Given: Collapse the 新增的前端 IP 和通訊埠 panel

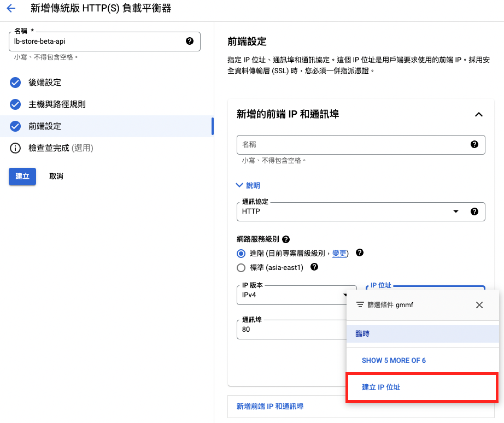Looking at the screenshot, I should [x=479, y=114].
